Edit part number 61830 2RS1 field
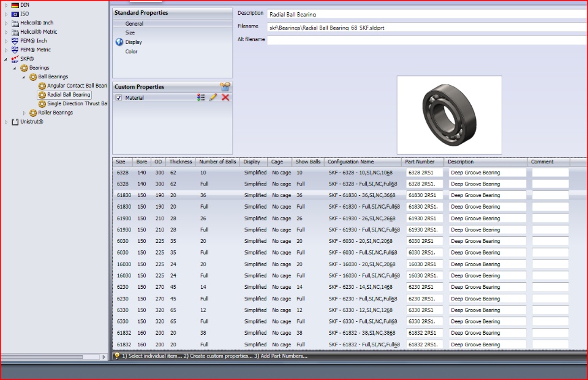The width and height of the screenshot is (588, 380). (424, 195)
